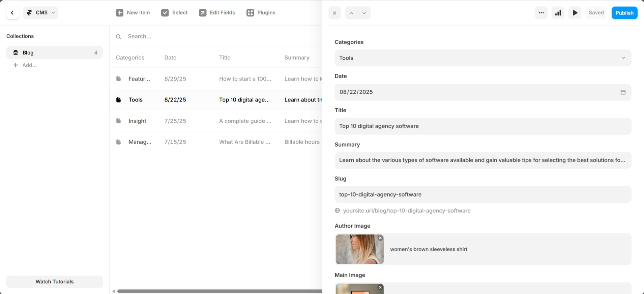Click the horizontal table scrollbar

(x=219, y=291)
